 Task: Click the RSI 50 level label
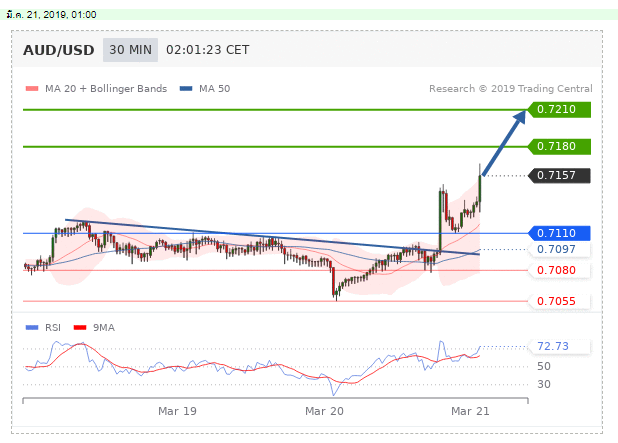[x=544, y=367]
